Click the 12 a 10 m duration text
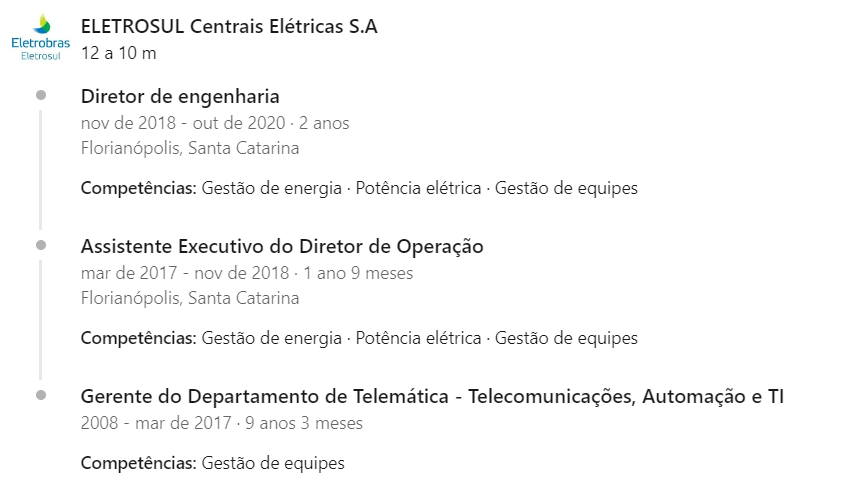850x490 pixels. pos(118,53)
